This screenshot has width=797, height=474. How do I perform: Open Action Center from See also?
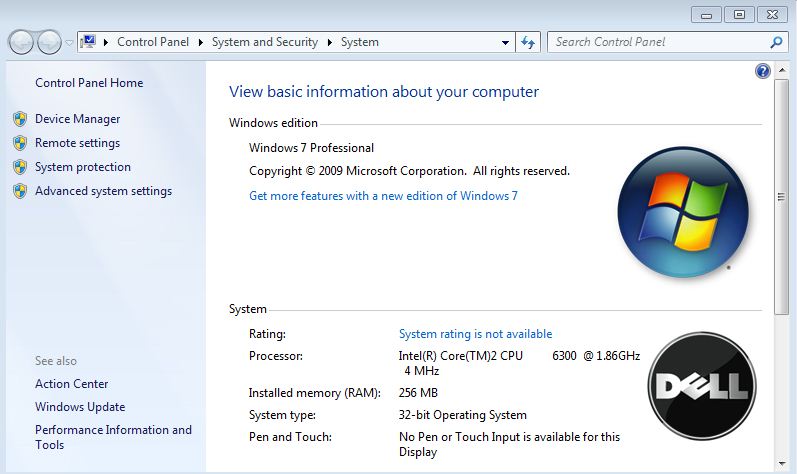click(x=72, y=384)
